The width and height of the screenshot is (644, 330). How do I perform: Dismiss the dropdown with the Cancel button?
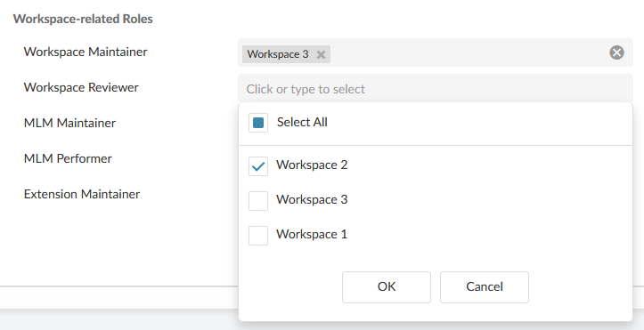485,287
